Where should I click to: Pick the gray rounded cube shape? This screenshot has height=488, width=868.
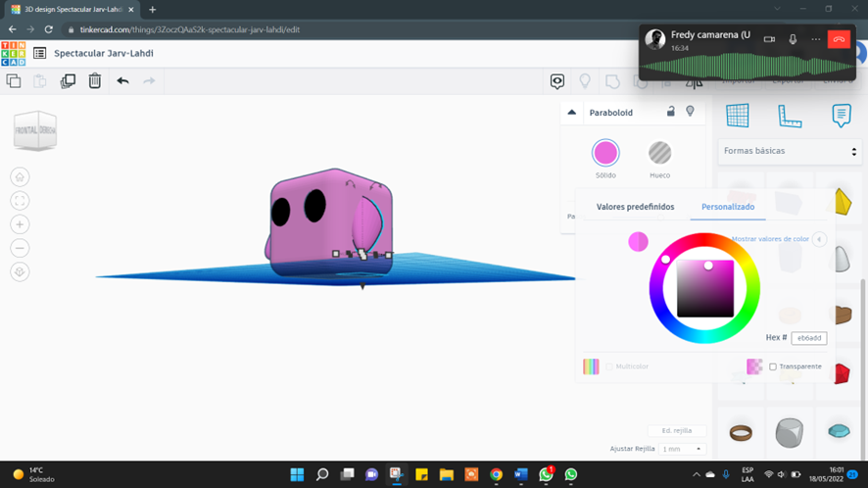coord(790,432)
